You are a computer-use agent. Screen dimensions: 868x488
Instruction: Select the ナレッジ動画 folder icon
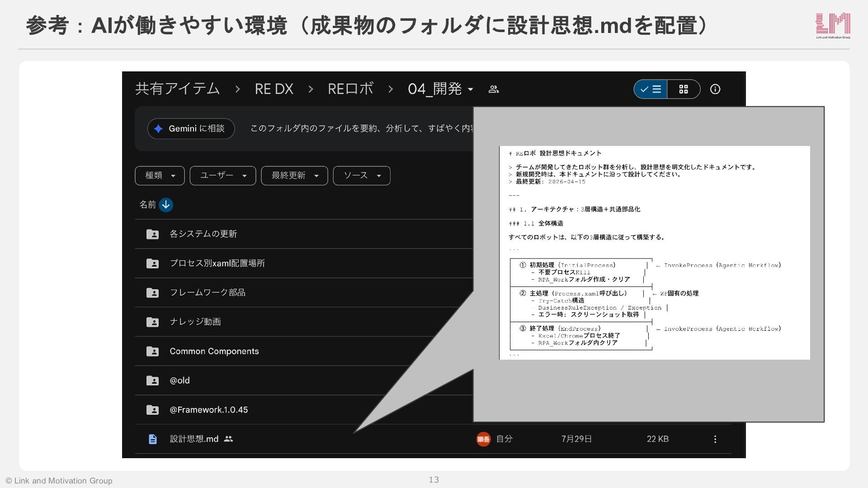coord(152,322)
